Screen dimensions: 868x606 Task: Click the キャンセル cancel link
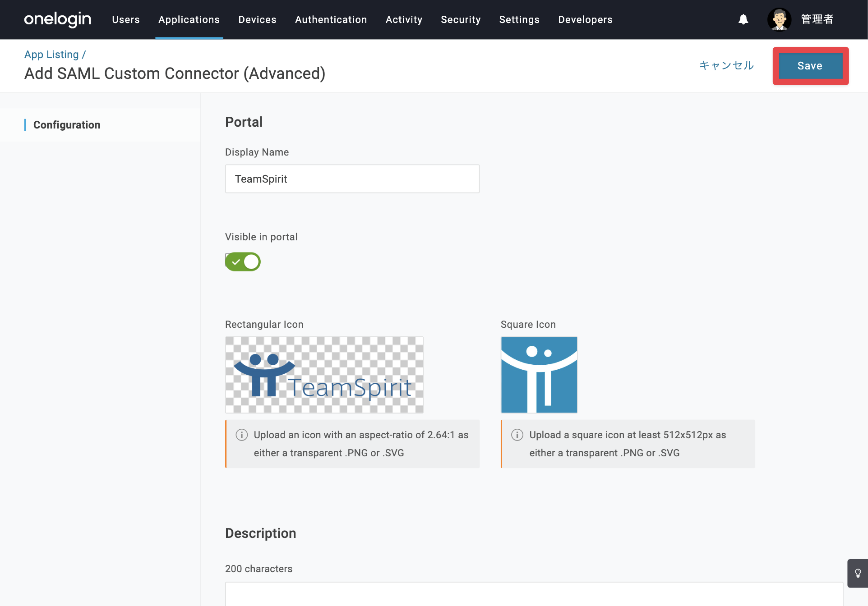click(x=726, y=65)
